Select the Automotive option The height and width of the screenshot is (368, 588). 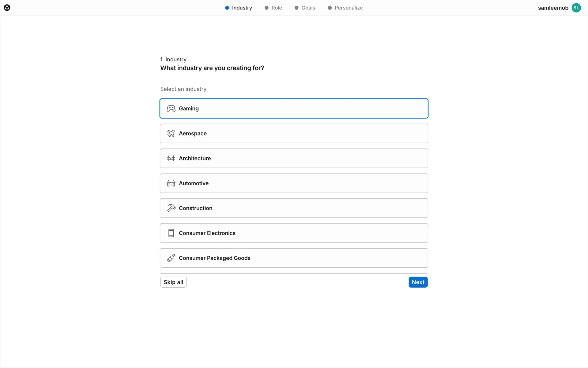click(x=293, y=183)
